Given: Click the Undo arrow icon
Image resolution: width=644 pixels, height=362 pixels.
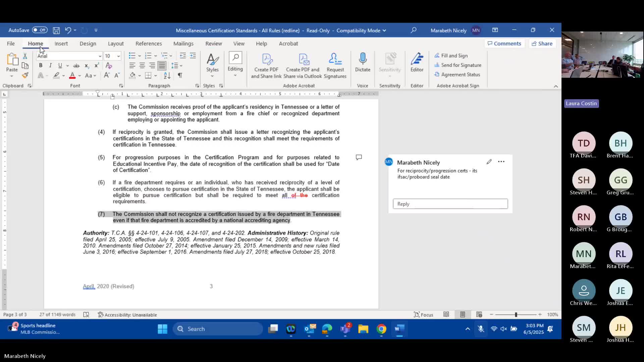Looking at the screenshot, I should [68, 30].
